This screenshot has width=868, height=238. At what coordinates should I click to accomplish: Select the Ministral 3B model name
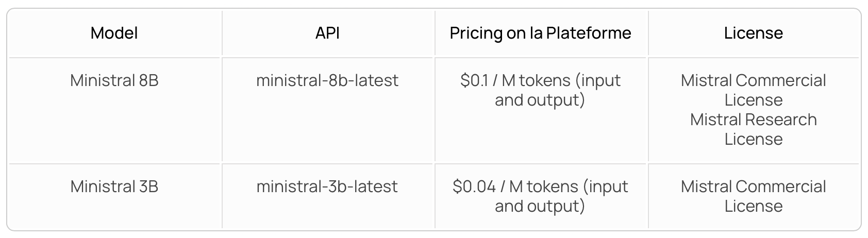click(114, 186)
